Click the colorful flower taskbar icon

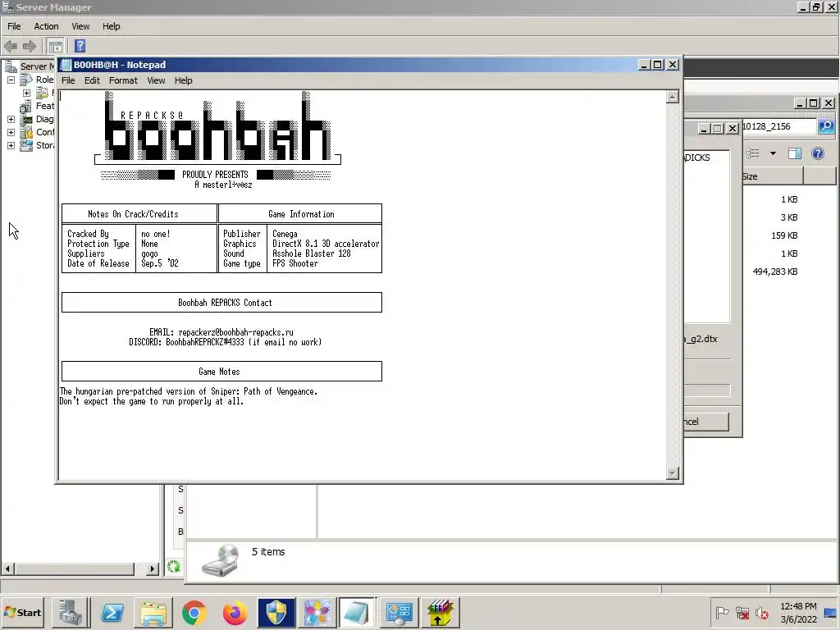[317, 612]
